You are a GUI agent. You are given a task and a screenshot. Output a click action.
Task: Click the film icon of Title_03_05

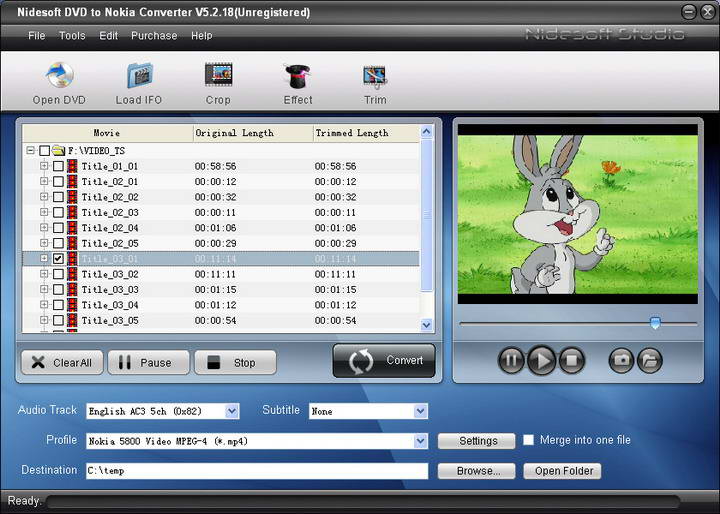pos(72,320)
